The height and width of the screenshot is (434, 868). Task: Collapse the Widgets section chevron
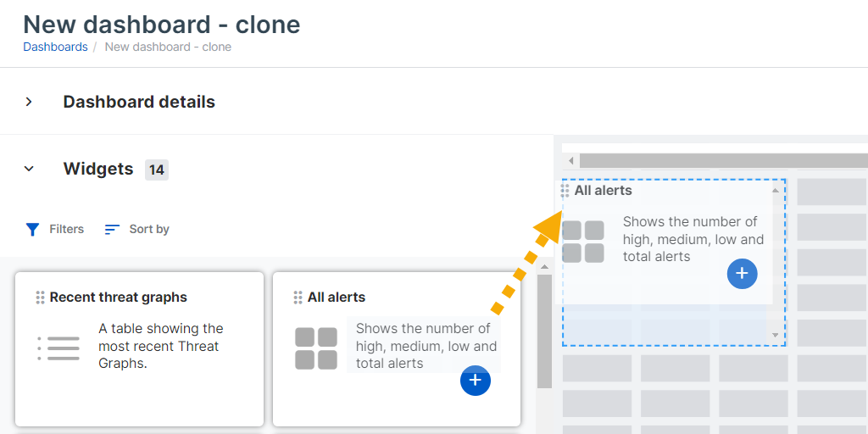point(29,169)
